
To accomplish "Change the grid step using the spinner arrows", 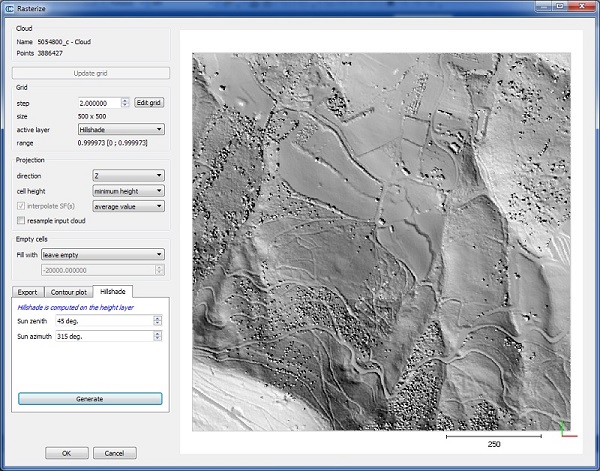I will click(x=125, y=103).
